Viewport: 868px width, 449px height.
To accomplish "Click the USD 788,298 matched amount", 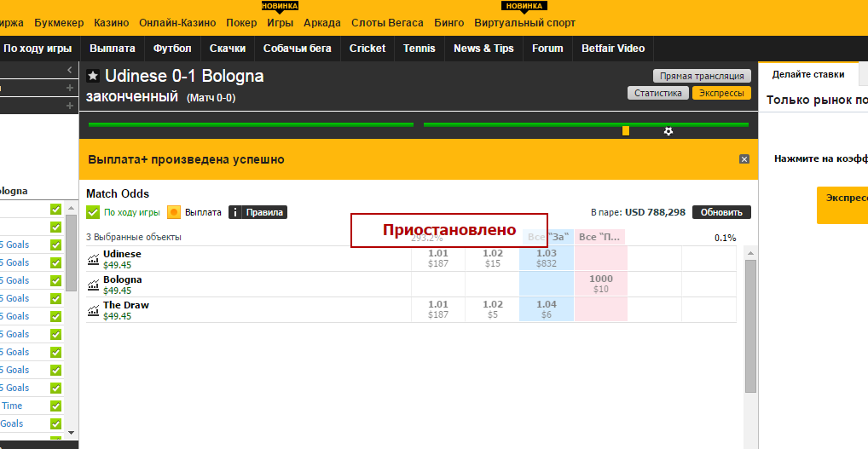I will click(x=655, y=212).
